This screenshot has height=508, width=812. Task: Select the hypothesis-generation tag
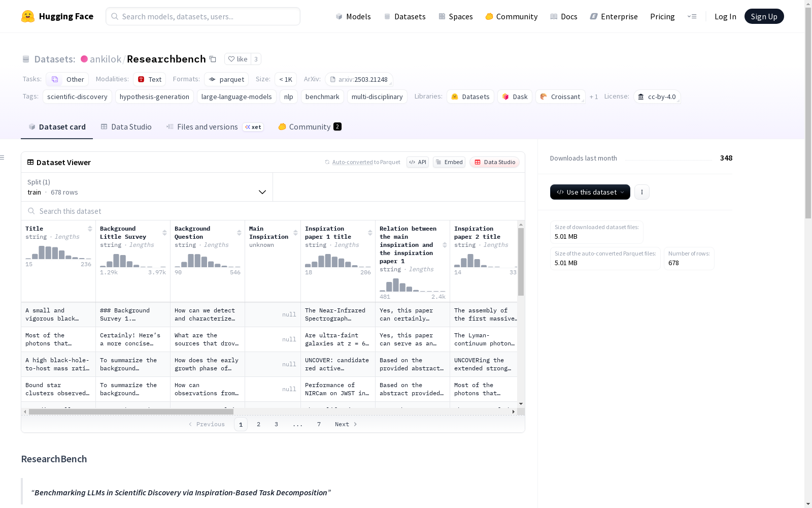[x=154, y=97]
